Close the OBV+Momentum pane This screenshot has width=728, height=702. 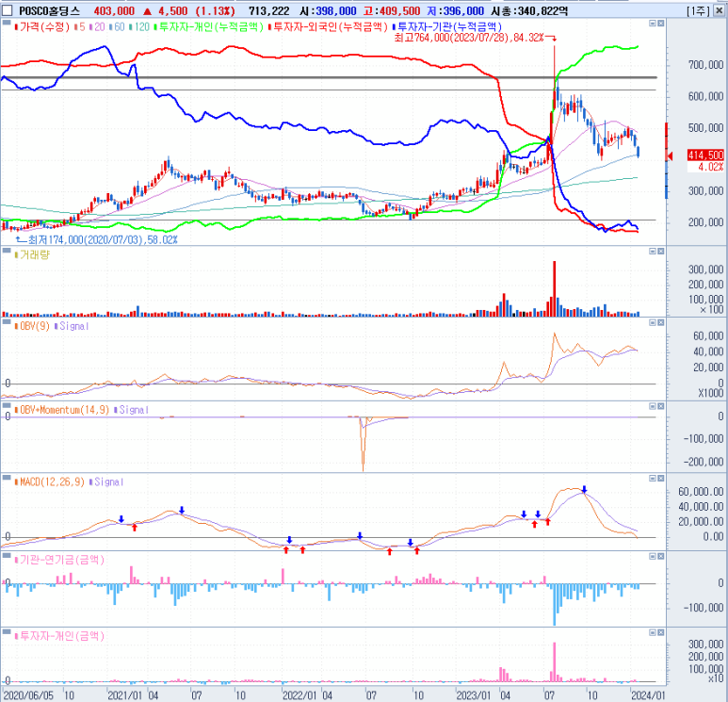[661, 406]
